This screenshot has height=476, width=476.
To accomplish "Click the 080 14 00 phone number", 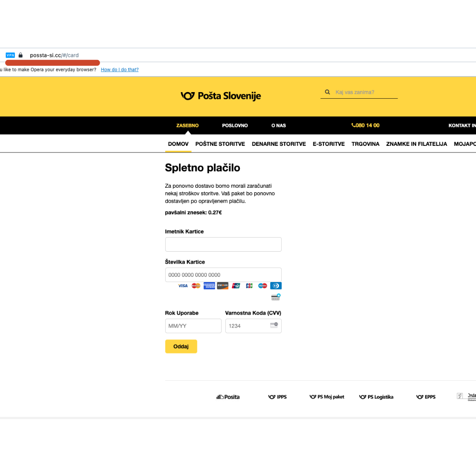I will pos(365,125).
